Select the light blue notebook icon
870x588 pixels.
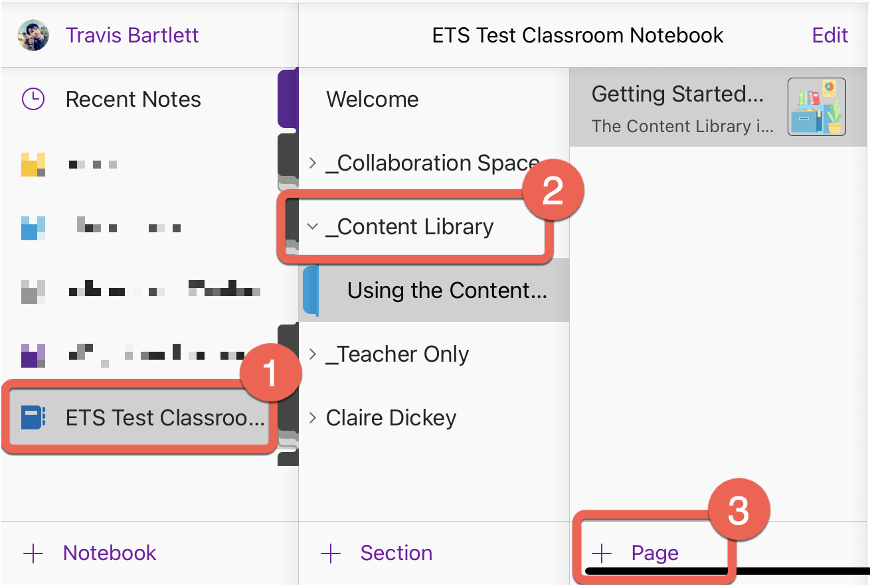pyautogui.click(x=33, y=228)
